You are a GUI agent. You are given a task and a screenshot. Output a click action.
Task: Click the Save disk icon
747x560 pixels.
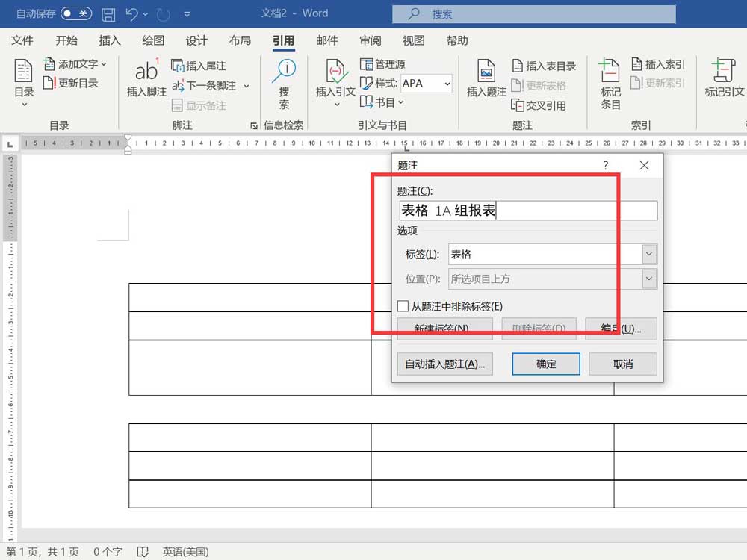tap(108, 14)
